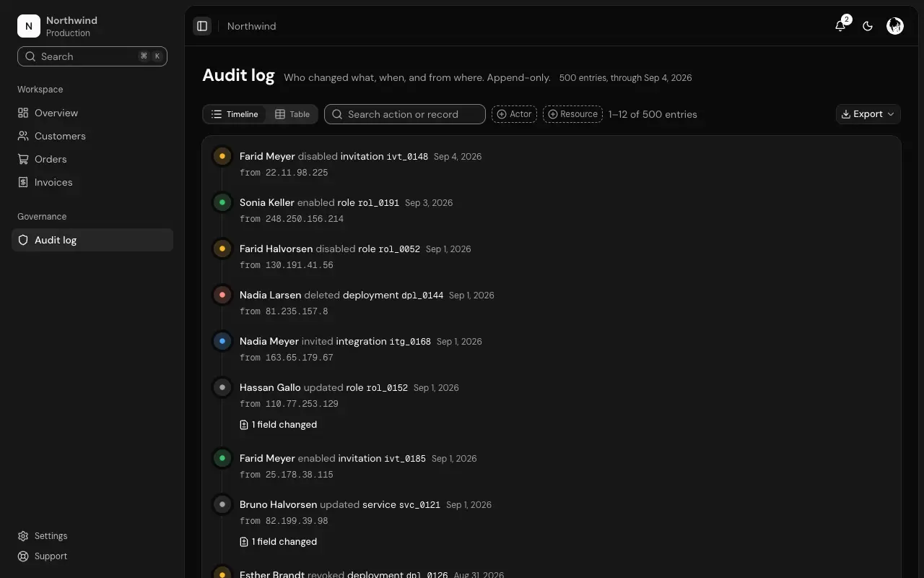Open the notifications bell

pos(840,26)
